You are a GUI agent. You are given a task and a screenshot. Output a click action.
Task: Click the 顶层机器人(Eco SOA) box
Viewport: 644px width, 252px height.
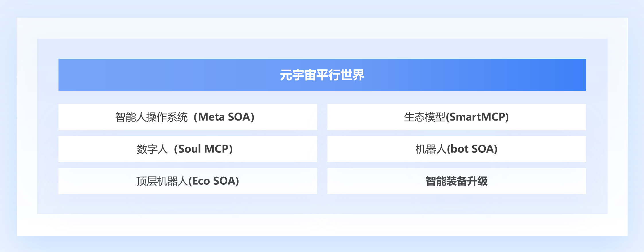coord(188,181)
